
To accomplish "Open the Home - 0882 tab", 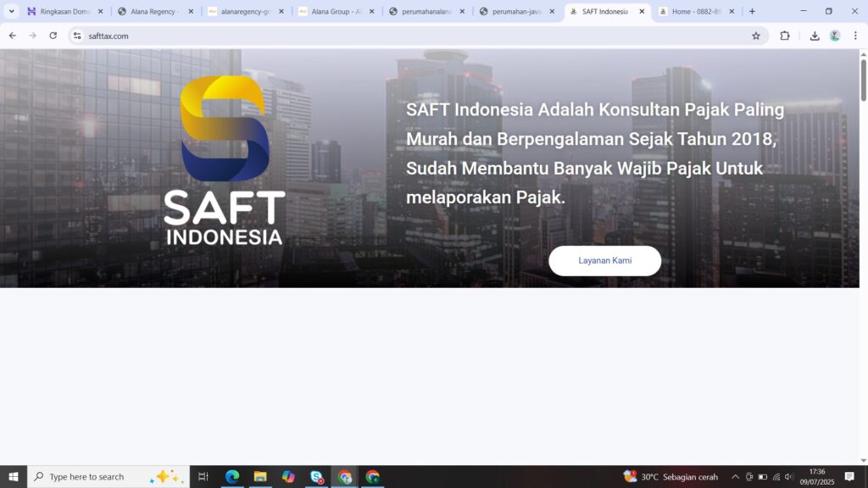I will [x=690, y=12].
